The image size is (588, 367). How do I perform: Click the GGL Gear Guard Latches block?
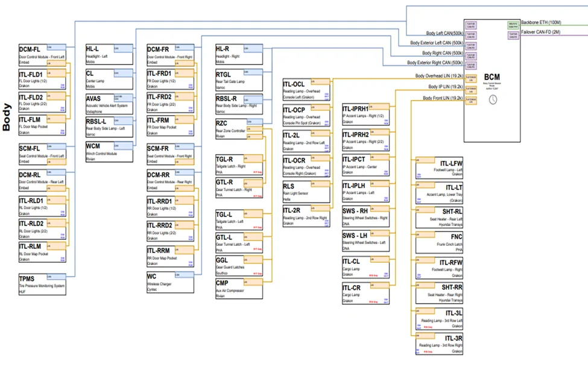coord(239,266)
